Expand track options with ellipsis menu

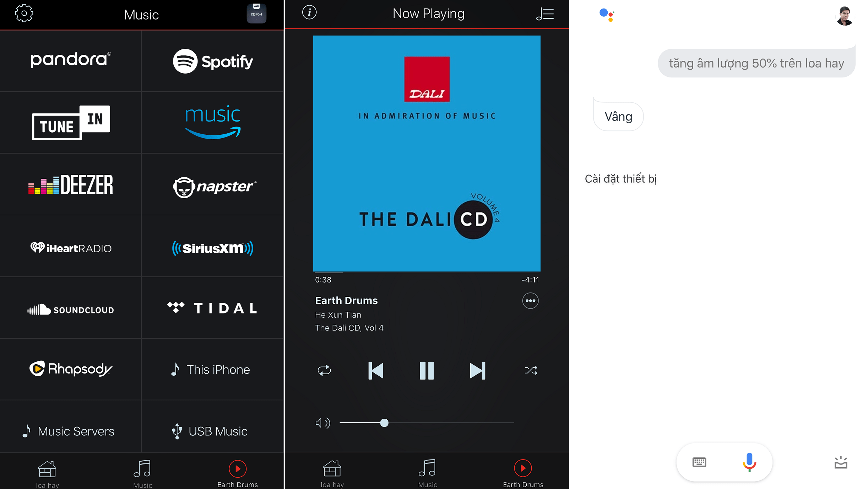[x=530, y=301]
